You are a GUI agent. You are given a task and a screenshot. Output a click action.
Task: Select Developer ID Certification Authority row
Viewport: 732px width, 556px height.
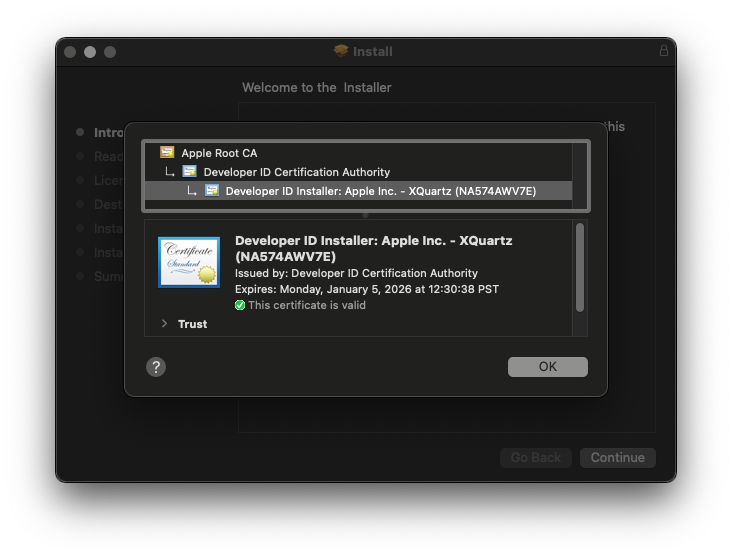pos(359,172)
